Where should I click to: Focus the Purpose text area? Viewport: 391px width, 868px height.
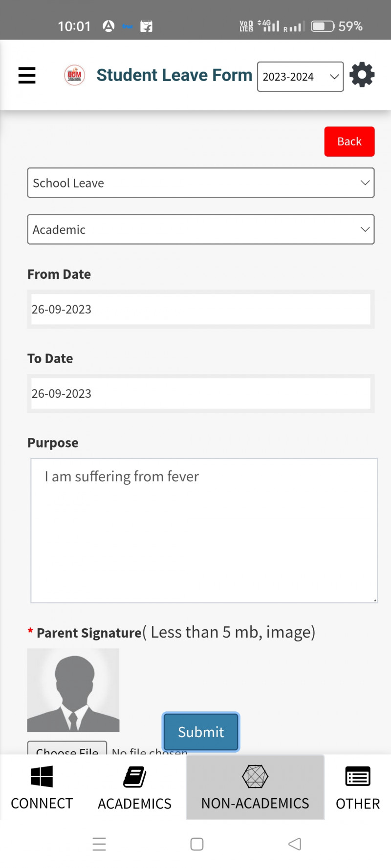(204, 530)
